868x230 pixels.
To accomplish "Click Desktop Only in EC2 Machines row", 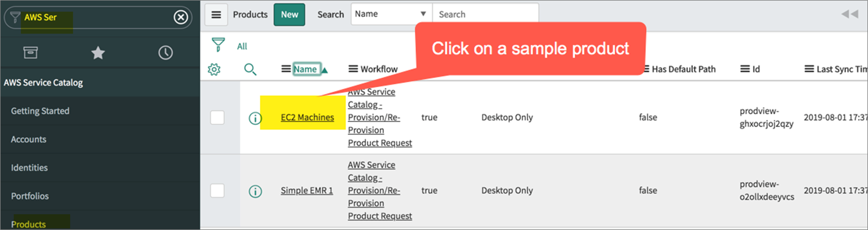I will (507, 118).
